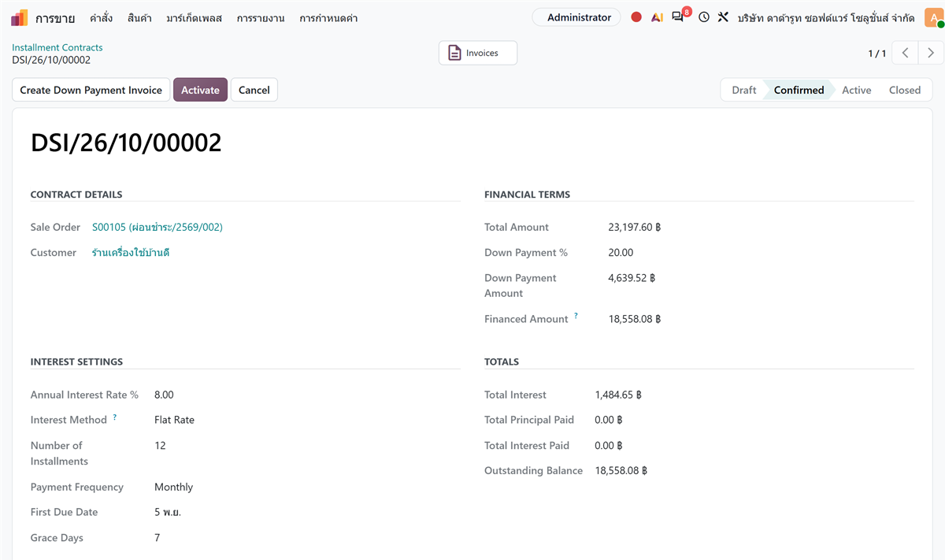Show Interest Method help tooltip
Image resolution: width=945 pixels, height=560 pixels.
(114, 417)
